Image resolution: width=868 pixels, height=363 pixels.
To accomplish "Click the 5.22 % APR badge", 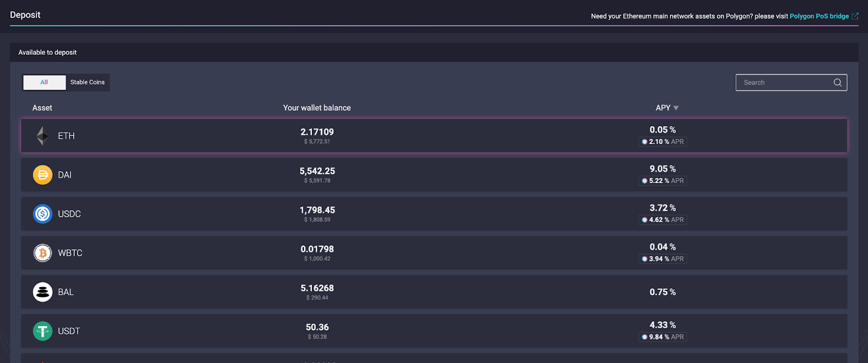I will [x=663, y=181].
